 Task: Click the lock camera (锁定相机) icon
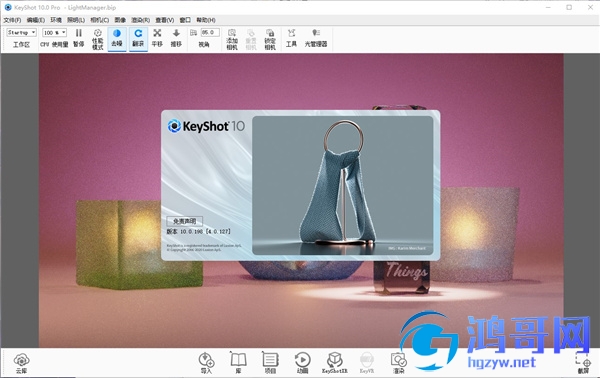click(270, 39)
